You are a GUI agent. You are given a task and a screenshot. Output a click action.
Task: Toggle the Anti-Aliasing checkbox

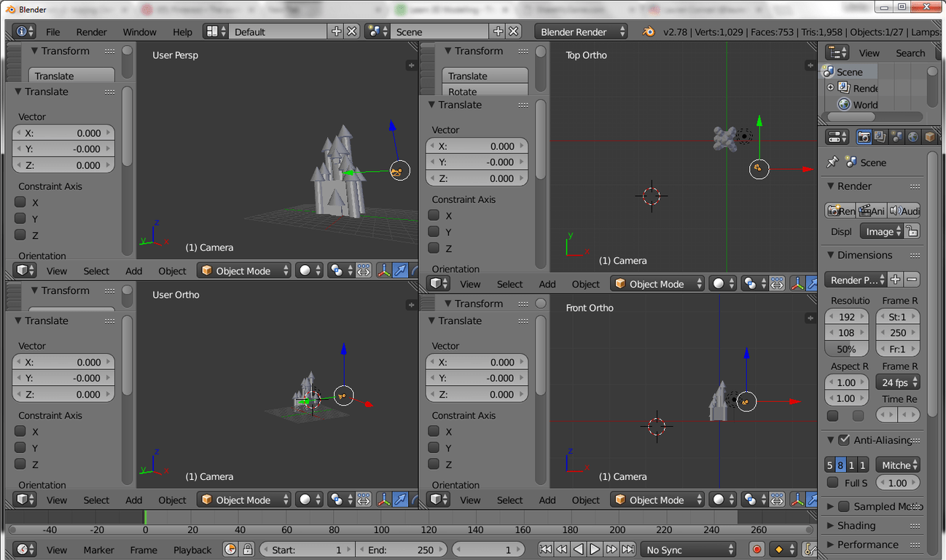(x=844, y=440)
